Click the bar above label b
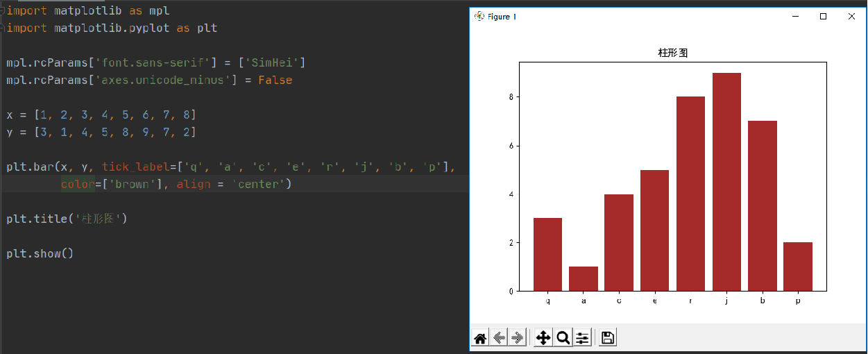868x354 pixels. [762, 206]
